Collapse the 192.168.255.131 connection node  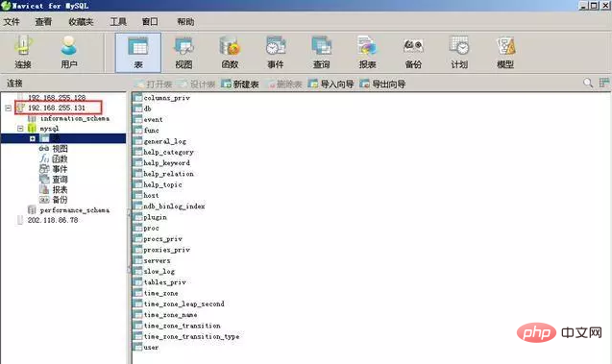click(x=9, y=108)
